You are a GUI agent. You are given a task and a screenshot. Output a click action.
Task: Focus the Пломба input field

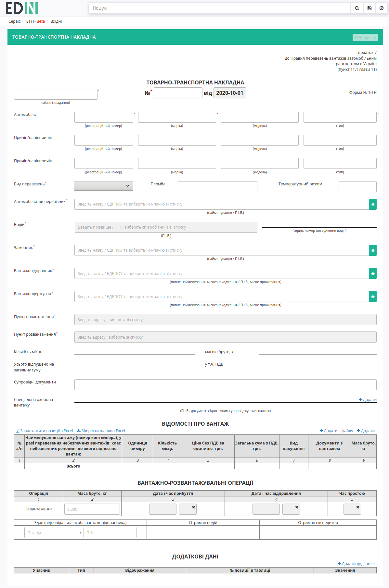pyautogui.click(x=217, y=187)
